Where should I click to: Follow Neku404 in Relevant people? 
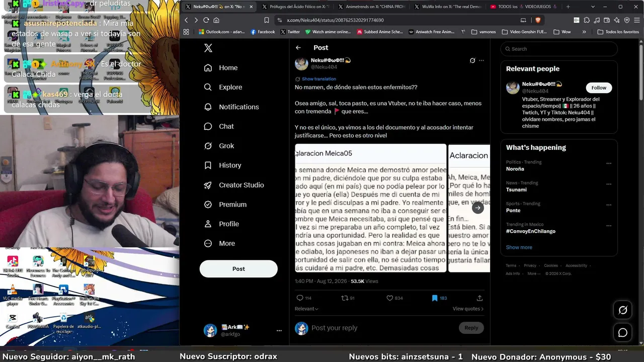tap(599, 87)
